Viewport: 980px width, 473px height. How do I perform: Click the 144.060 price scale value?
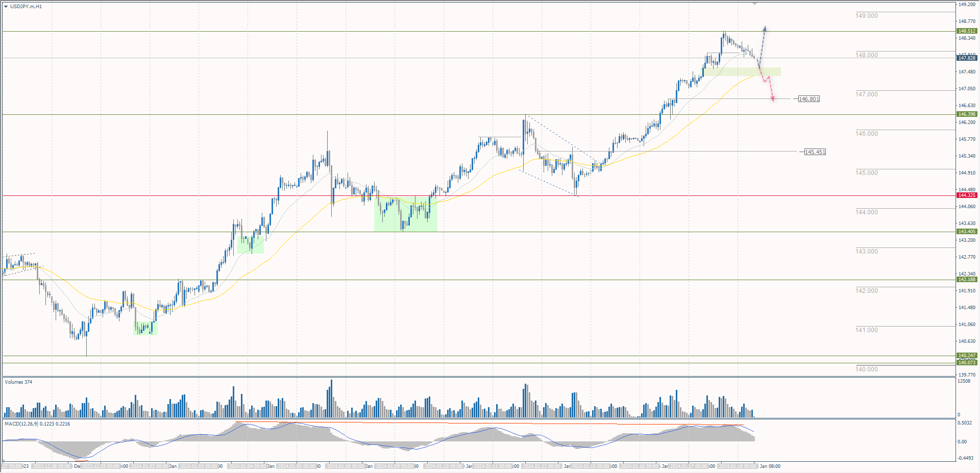point(967,207)
